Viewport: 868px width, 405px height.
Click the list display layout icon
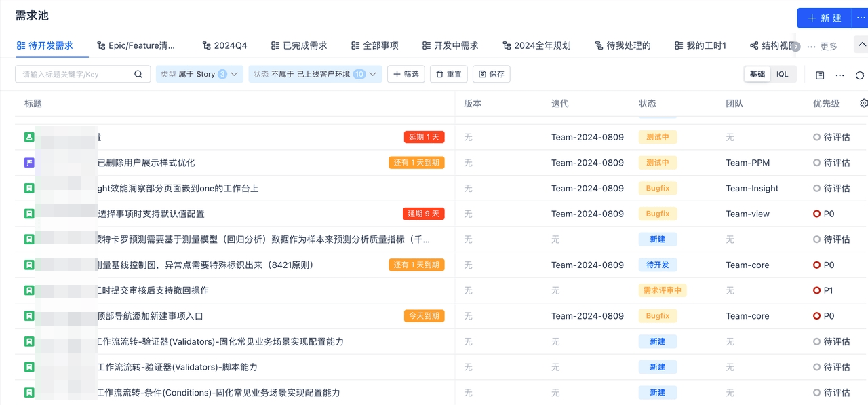coord(820,75)
